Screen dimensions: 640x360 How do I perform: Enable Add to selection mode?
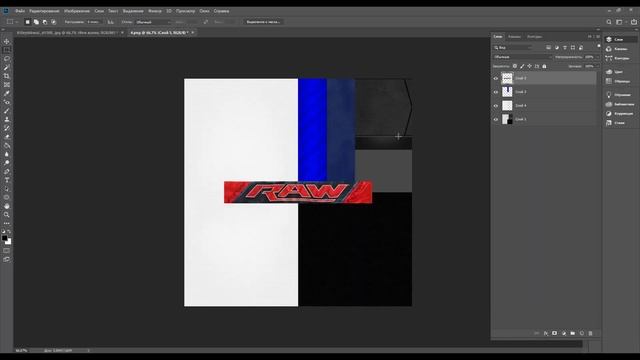point(36,22)
